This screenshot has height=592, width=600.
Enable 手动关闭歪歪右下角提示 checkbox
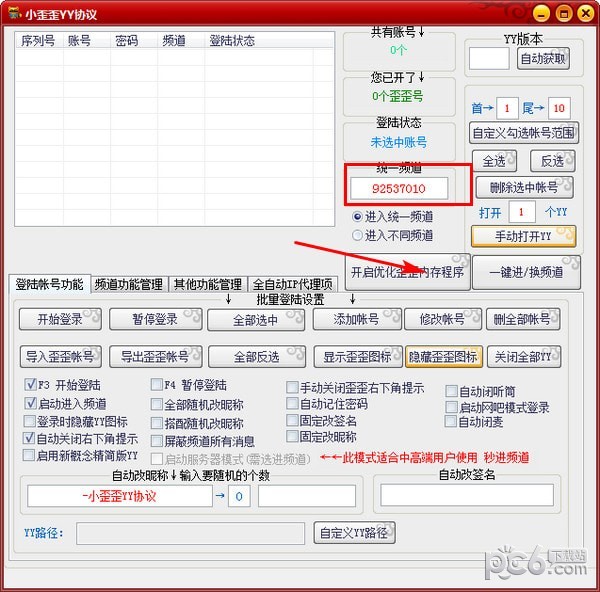tap(355, 388)
